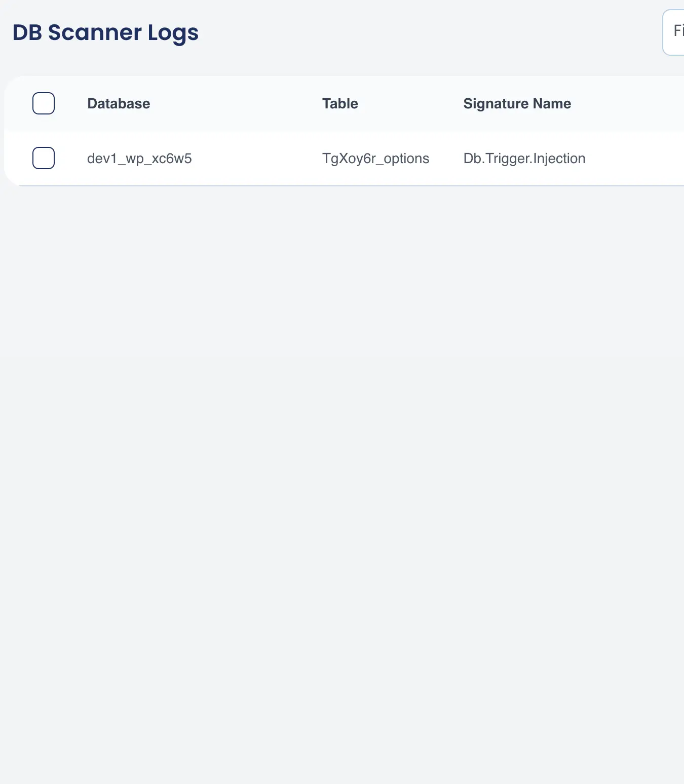This screenshot has height=784, width=684.
Task: Click the Signature Name header label
Action: tap(517, 103)
